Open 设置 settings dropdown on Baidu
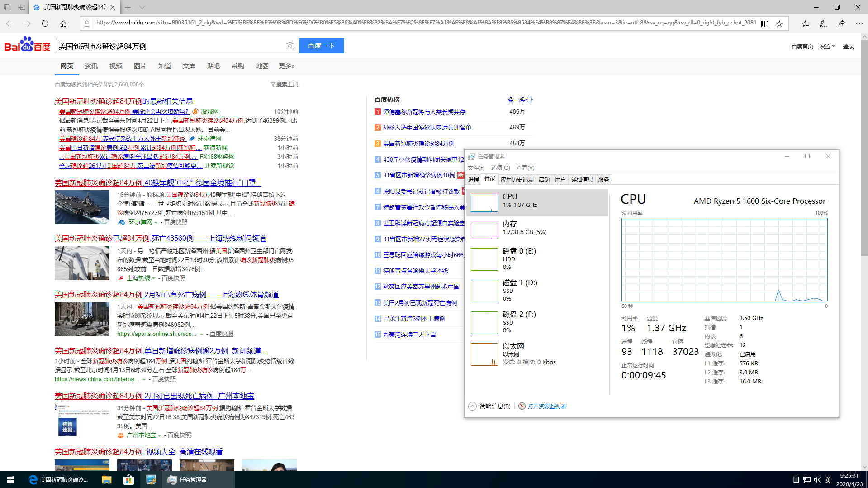The image size is (868, 488). (x=827, y=47)
